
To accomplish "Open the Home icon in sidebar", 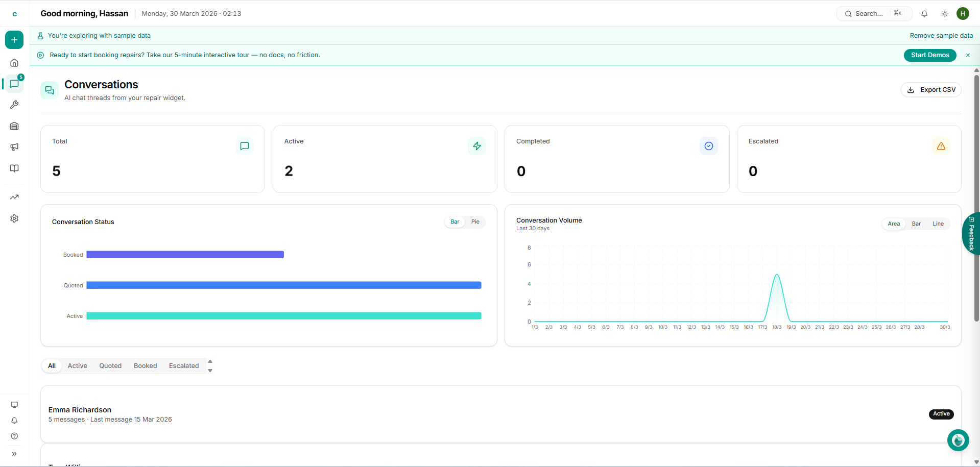I will coord(14,63).
